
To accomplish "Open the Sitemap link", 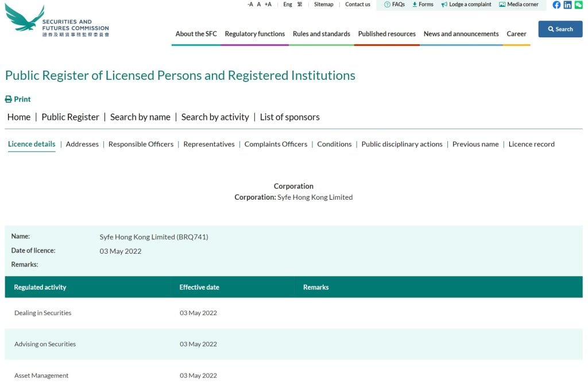I will pos(324,5).
